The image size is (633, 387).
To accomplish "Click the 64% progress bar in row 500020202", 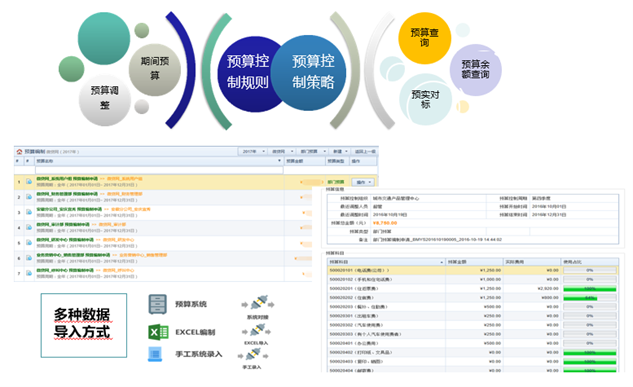I will click(x=589, y=298).
